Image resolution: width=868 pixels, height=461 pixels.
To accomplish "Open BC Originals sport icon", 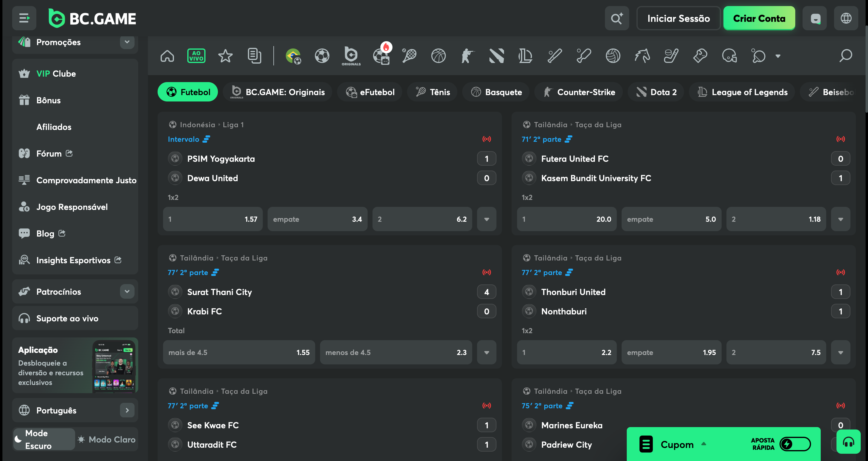I will (351, 56).
